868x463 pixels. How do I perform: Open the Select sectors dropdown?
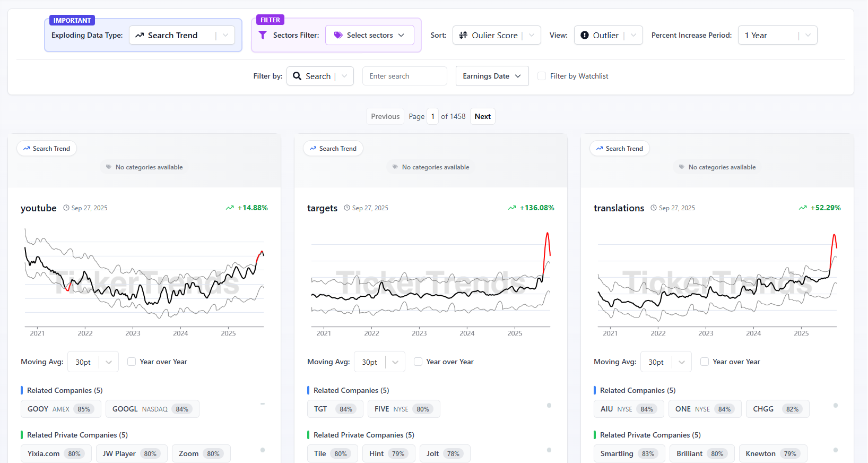(369, 35)
